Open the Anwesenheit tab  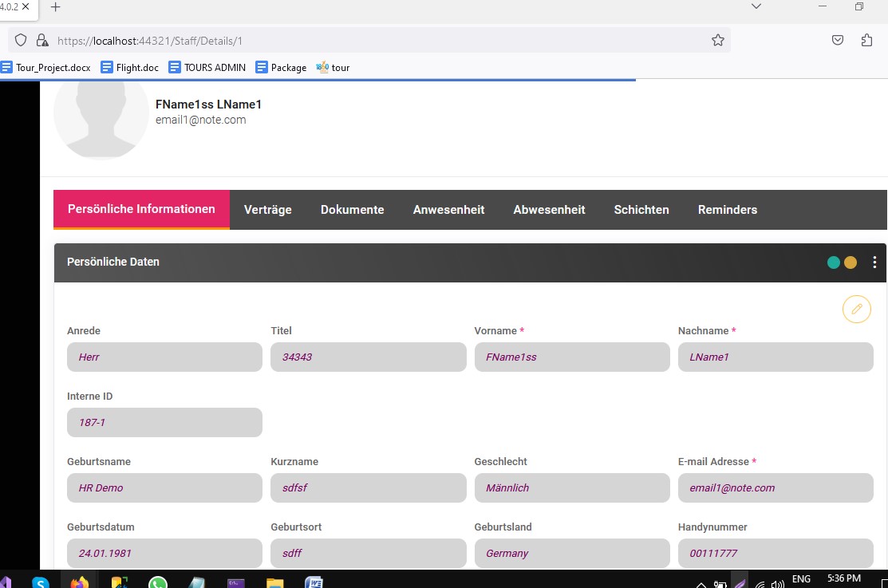[x=448, y=210]
